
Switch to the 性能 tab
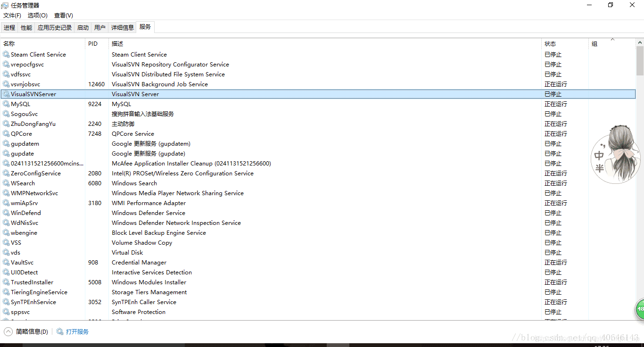[26, 28]
